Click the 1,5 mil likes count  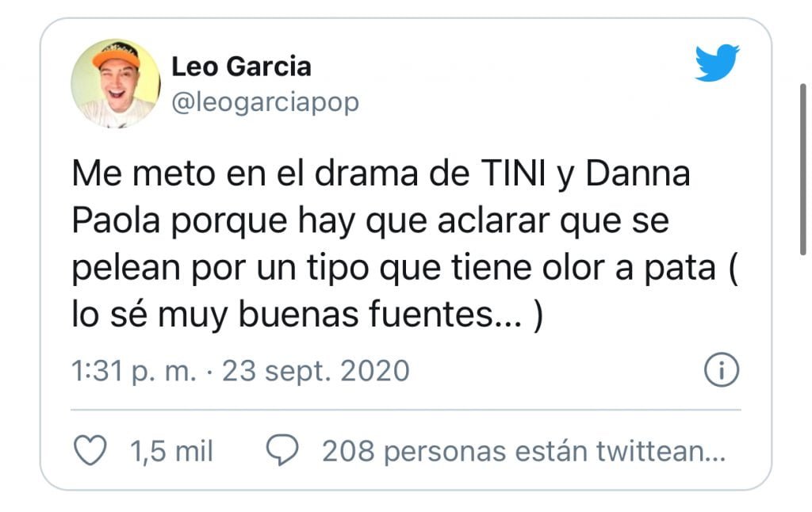point(171,451)
